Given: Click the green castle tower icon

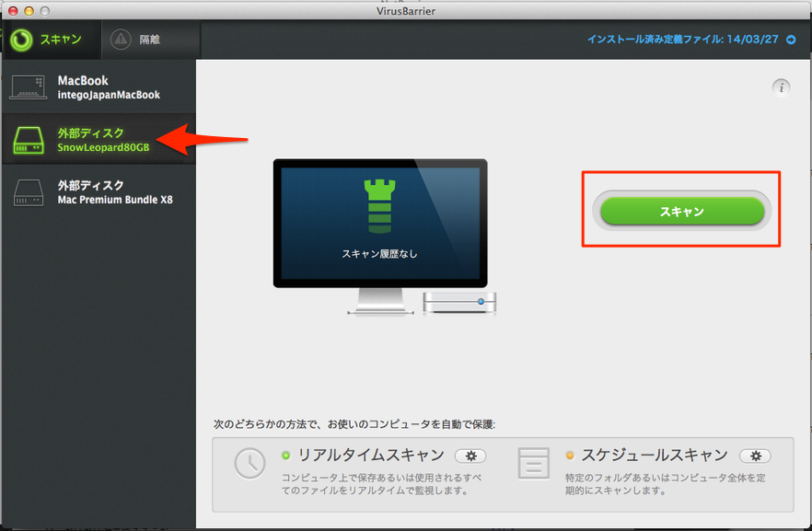Looking at the screenshot, I should coord(379,206).
